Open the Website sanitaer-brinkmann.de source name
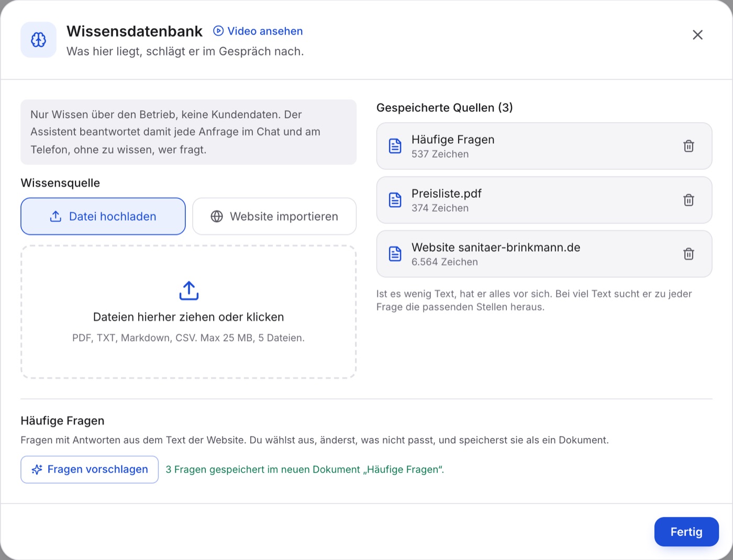This screenshot has width=733, height=560. pyautogui.click(x=496, y=248)
